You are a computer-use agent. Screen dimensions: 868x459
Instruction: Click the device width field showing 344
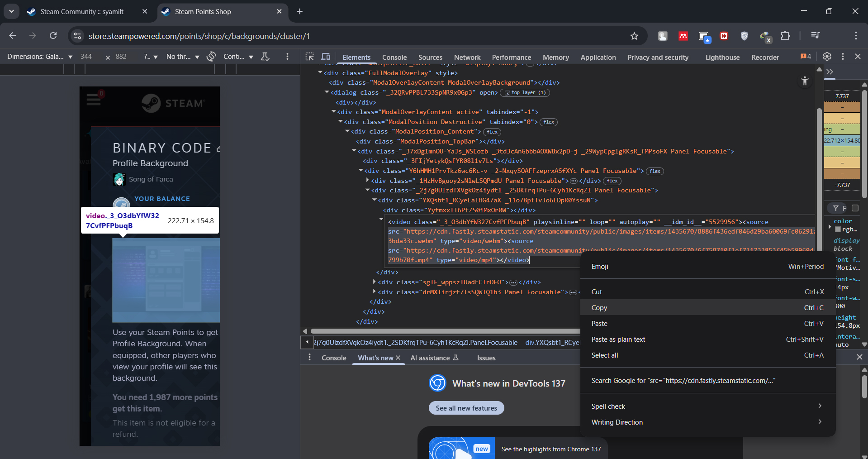(x=87, y=57)
